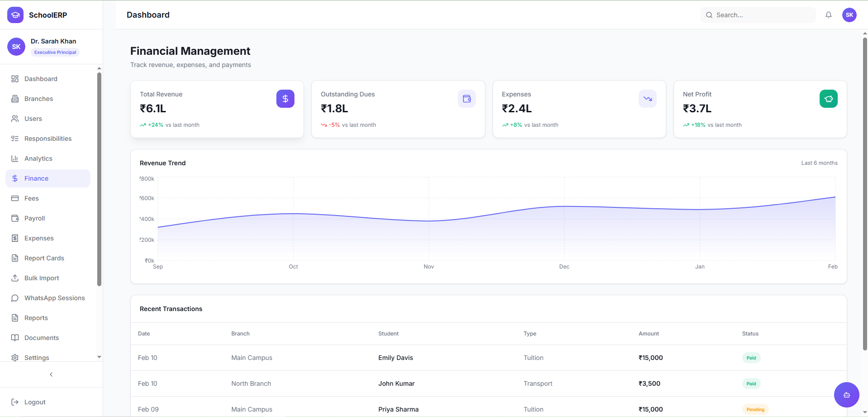
Task: Click the Paid status for John Kumar
Action: click(x=751, y=383)
